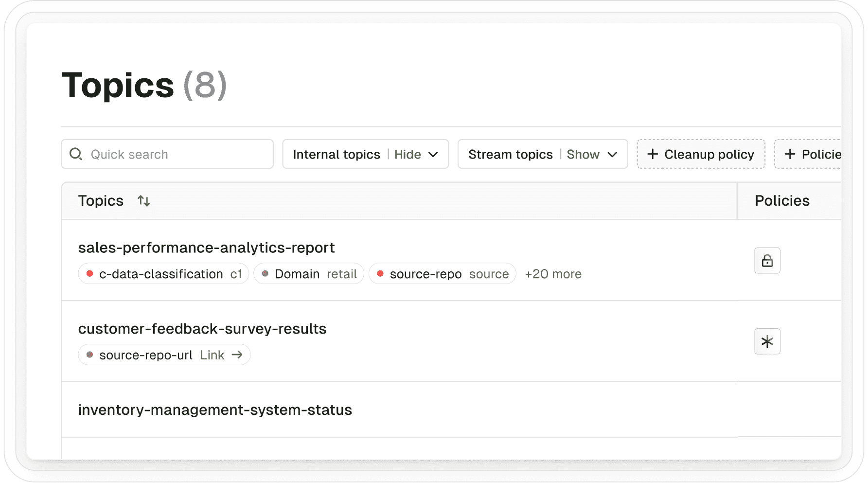The image size is (868, 498).
Task: Click the plus icon on Cleanup policy
Action: pos(653,154)
